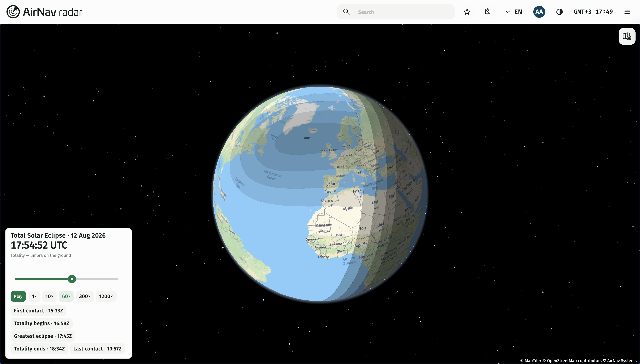Click the Spain label on globe
This screenshot has width=640, height=364.
coord(331,184)
